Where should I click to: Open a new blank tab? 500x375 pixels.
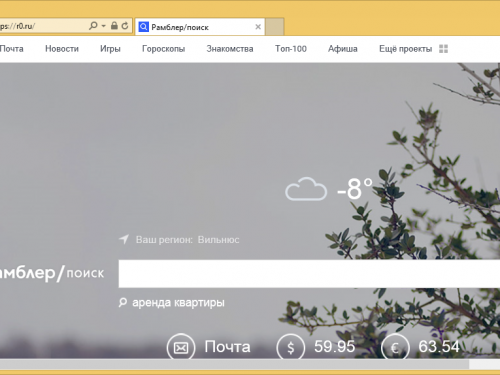(275, 27)
